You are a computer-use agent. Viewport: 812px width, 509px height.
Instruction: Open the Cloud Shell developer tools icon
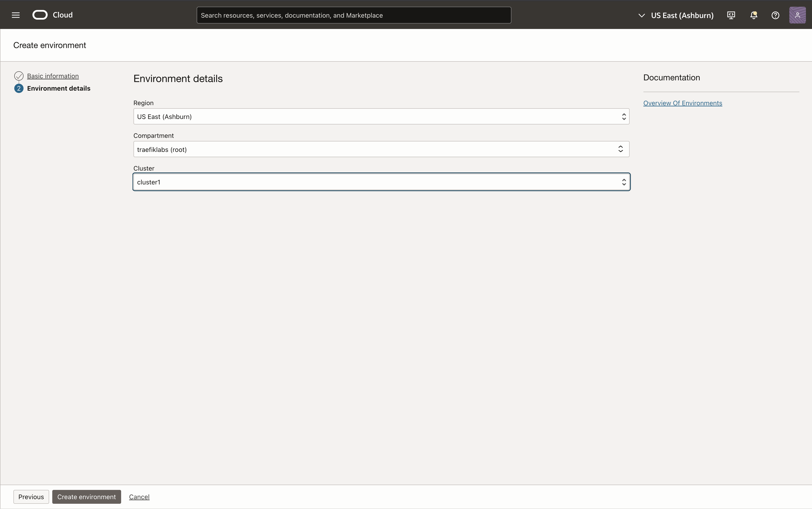coord(731,15)
